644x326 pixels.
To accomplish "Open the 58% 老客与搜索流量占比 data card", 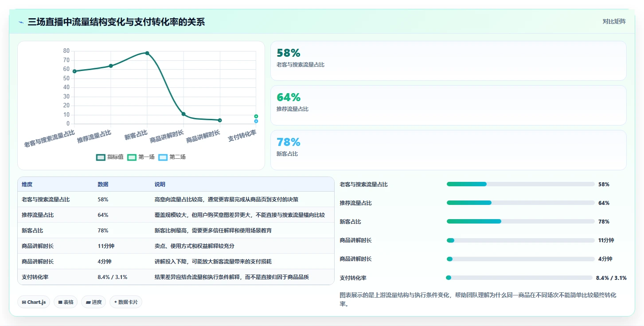I will (448, 61).
